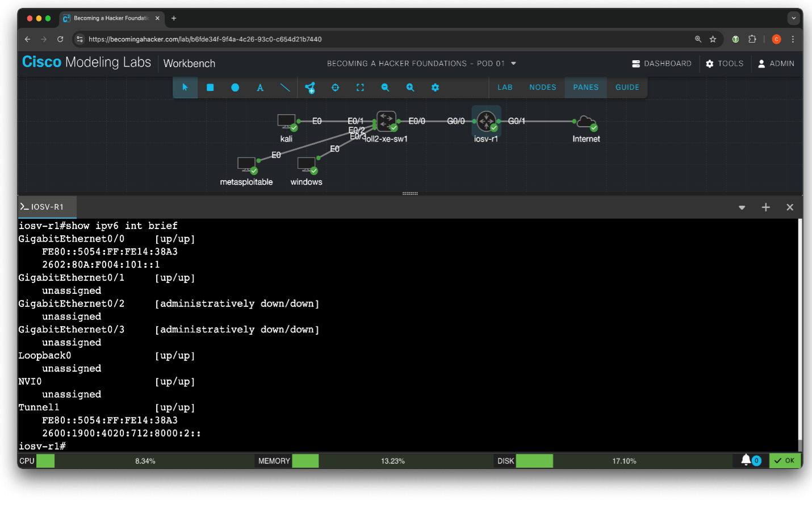Click the zoom out magnifier icon
The image size is (812, 507).
pos(385,88)
